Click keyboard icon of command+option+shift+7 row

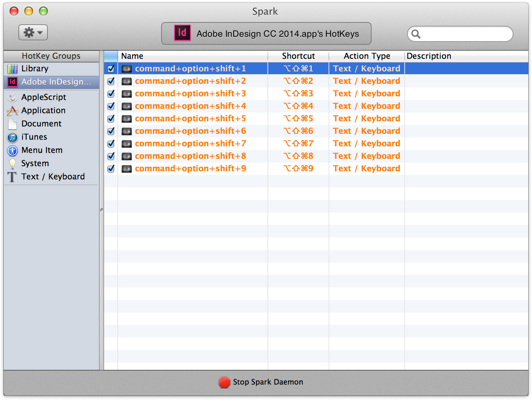point(127,144)
